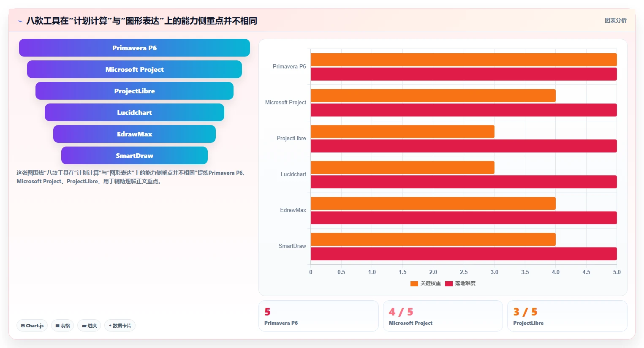The height and width of the screenshot is (348, 644).
Task: Click the ProjectLibre y-axis label
Action: click(291, 138)
